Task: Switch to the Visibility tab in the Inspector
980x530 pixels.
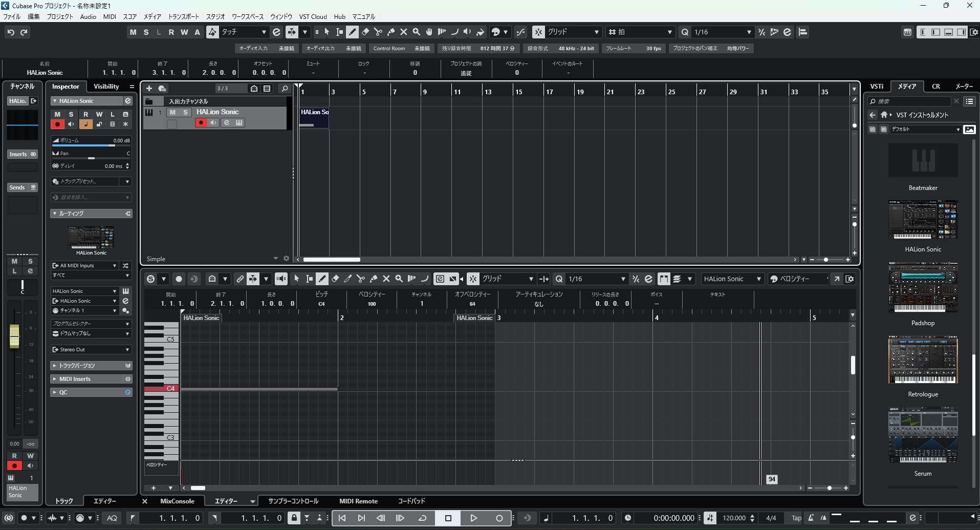Action: point(106,86)
